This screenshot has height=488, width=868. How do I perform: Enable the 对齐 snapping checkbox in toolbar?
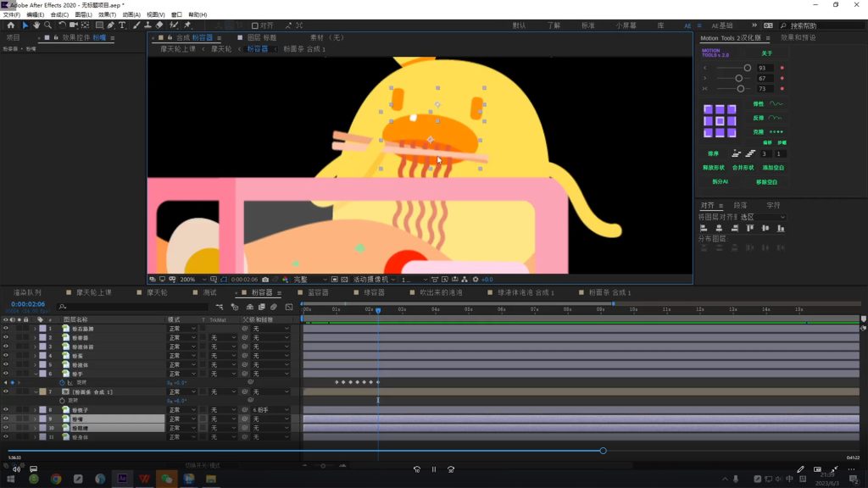coord(255,25)
